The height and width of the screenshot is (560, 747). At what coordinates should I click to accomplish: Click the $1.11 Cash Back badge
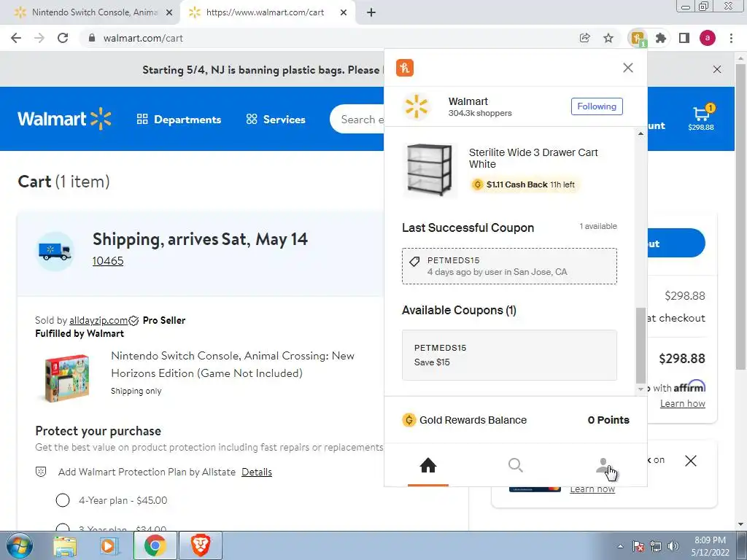click(x=524, y=184)
